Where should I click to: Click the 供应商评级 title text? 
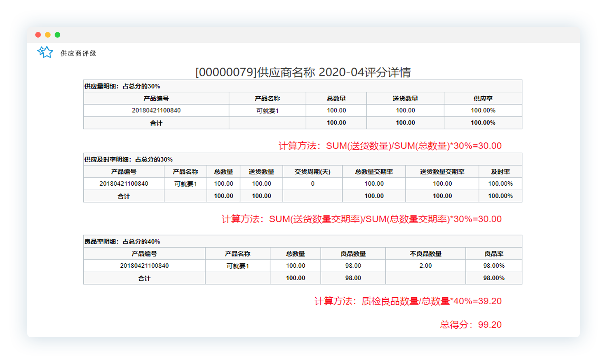click(x=78, y=53)
